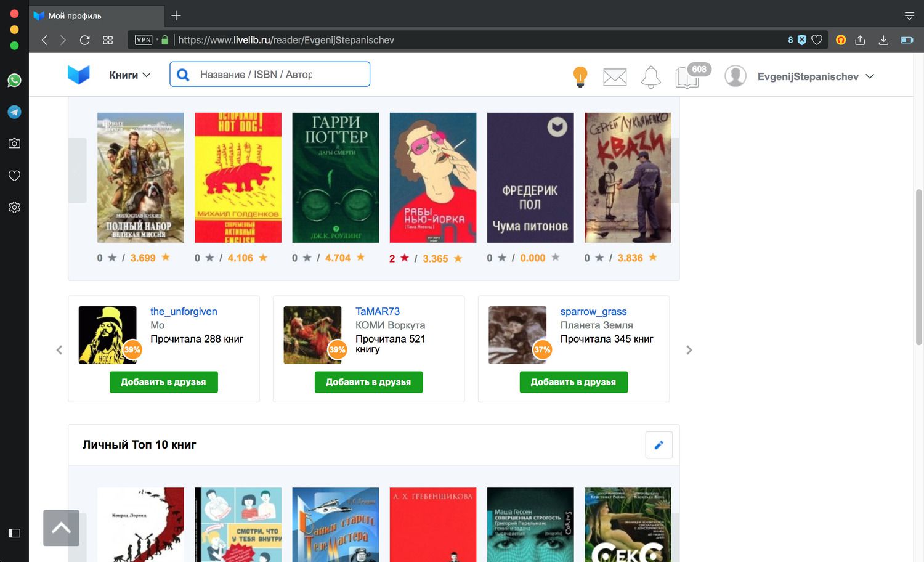Open browser settings gear in sidebar
This screenshot has width=924, height=562.
click(x=14, y=207)
